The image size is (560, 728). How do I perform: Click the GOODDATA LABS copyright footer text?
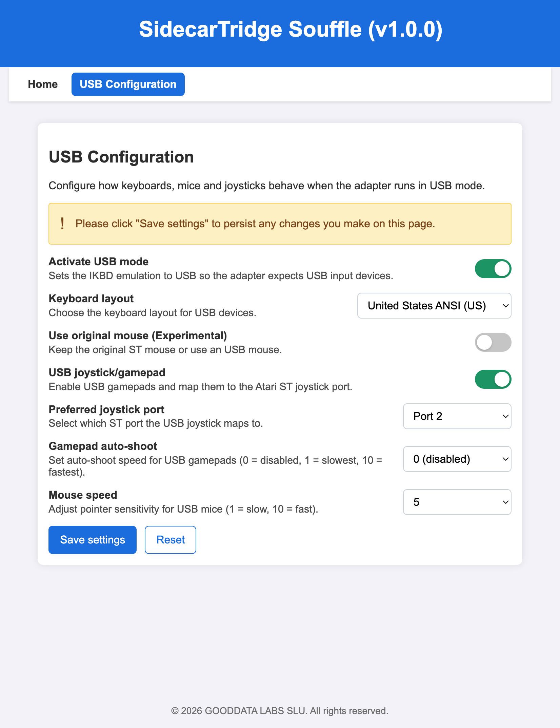(280, 710)
